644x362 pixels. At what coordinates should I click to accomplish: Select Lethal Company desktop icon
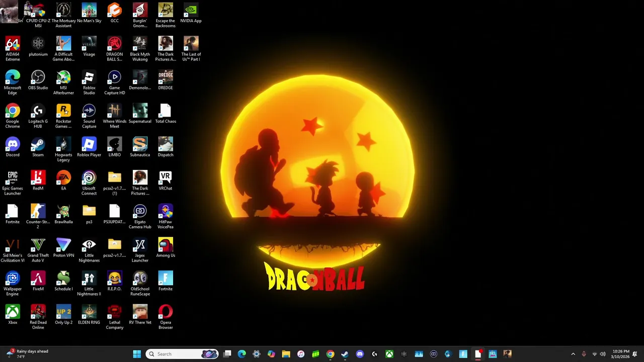(115, 317)
